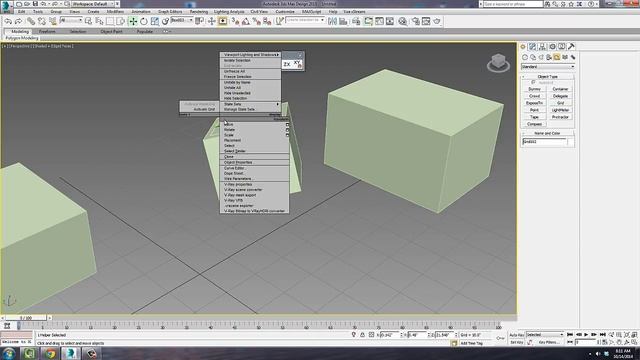This screenshot has width=640, height=360.
Task: Open the Selected key filter dropdown
Action: pos(544,335)
